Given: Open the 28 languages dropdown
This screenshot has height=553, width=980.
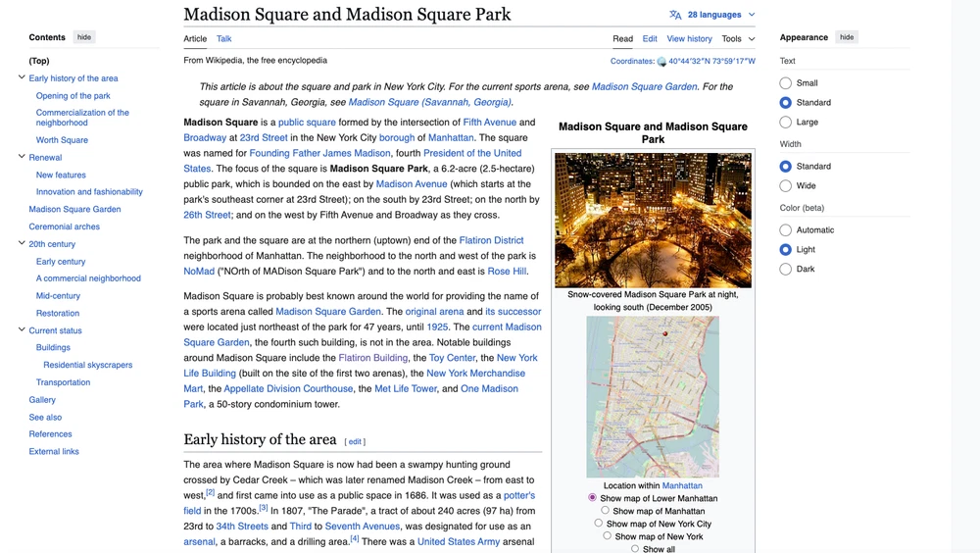Looking at the screenshot, I should point(721,15).
